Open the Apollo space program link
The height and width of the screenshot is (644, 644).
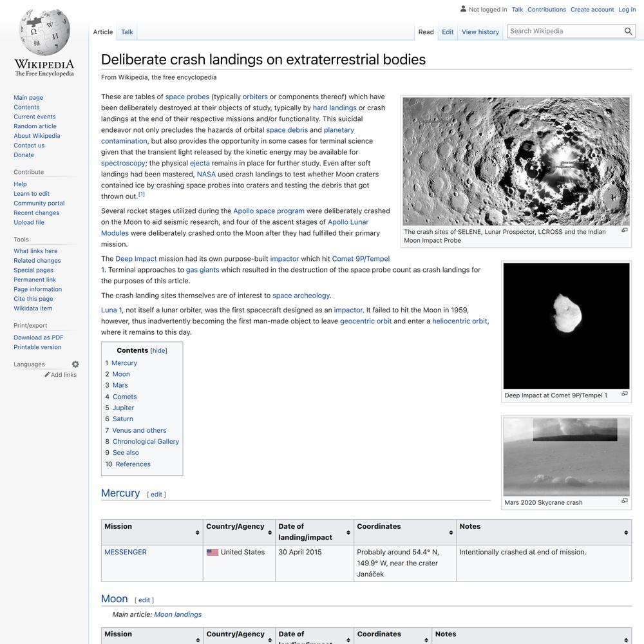pyautogui.click(x=269, y=211)
